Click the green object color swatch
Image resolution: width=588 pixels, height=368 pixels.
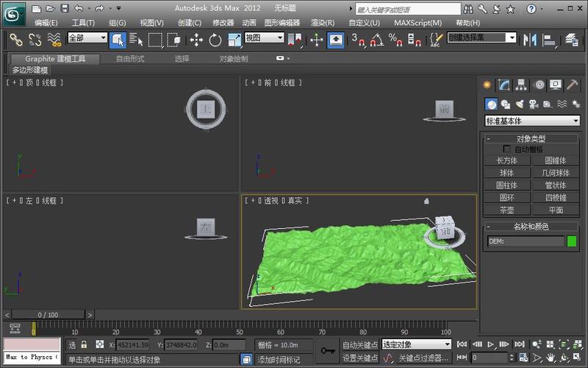tap(572, 241)
